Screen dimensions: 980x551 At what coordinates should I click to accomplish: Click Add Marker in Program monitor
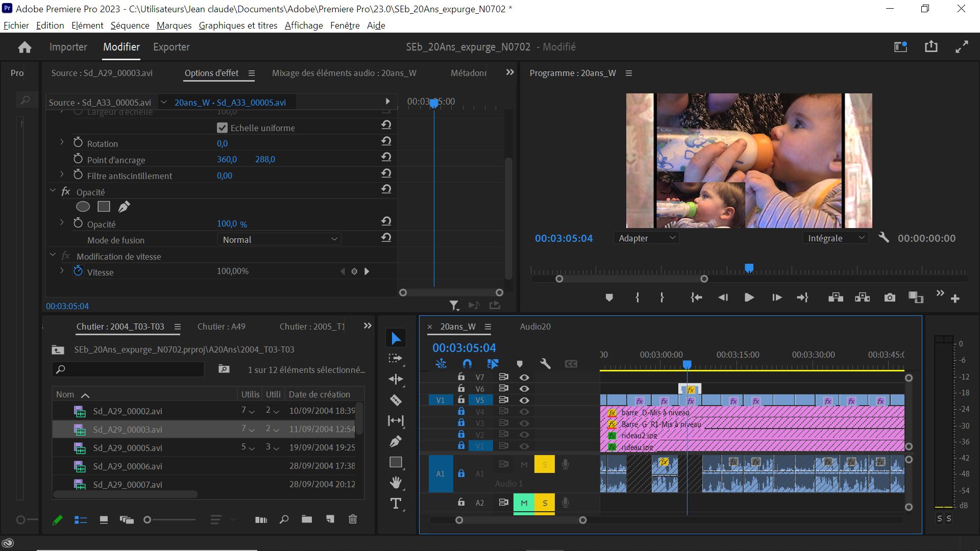pos(609,297)
